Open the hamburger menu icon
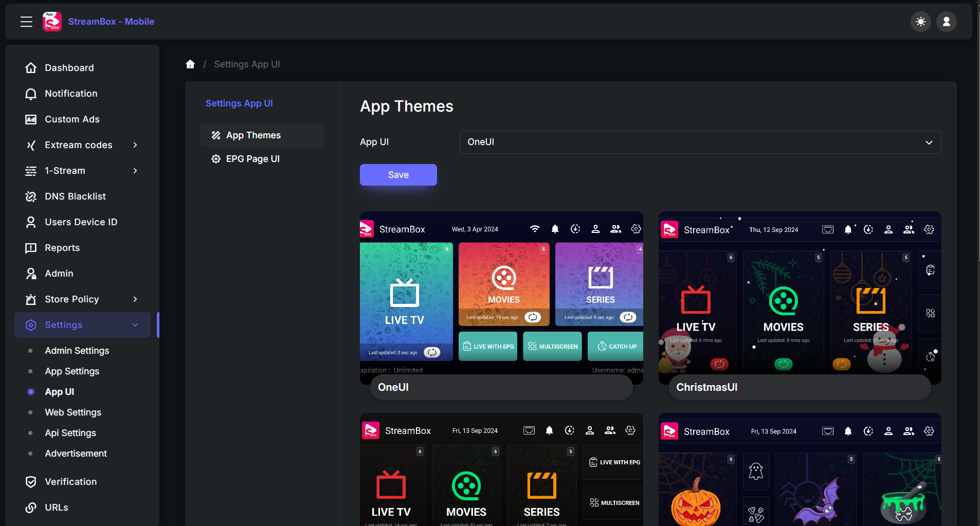The image size is (980, 526). point(26,22)
